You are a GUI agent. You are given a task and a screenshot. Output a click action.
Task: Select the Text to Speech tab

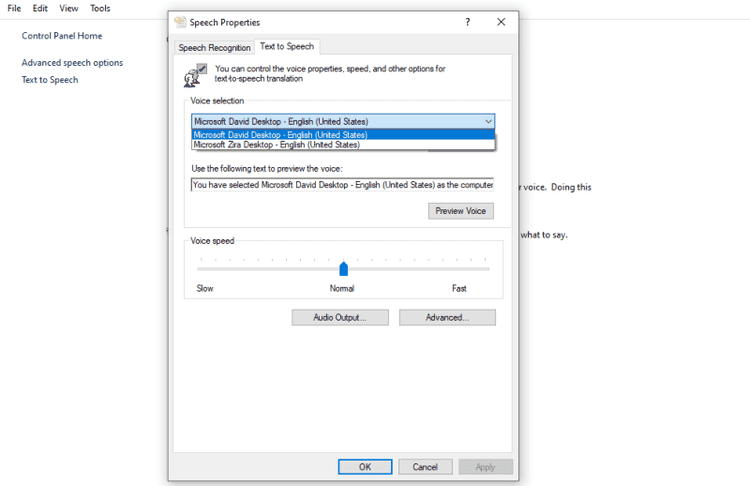pyautogui.click(x=287, y=46)
